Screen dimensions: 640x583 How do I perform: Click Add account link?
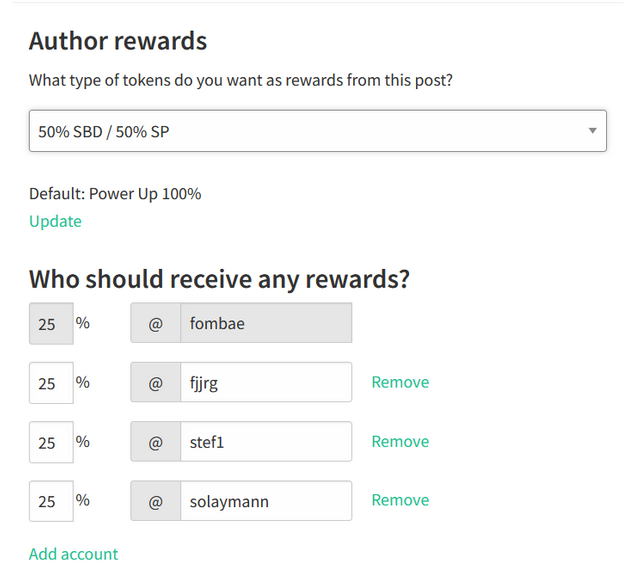pos(73,553)
